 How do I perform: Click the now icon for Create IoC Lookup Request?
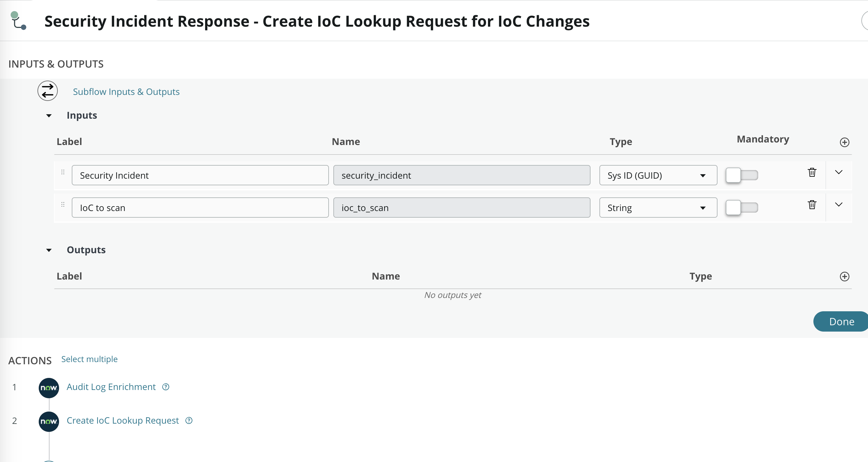pyautogui.click(x=49, y=422)
